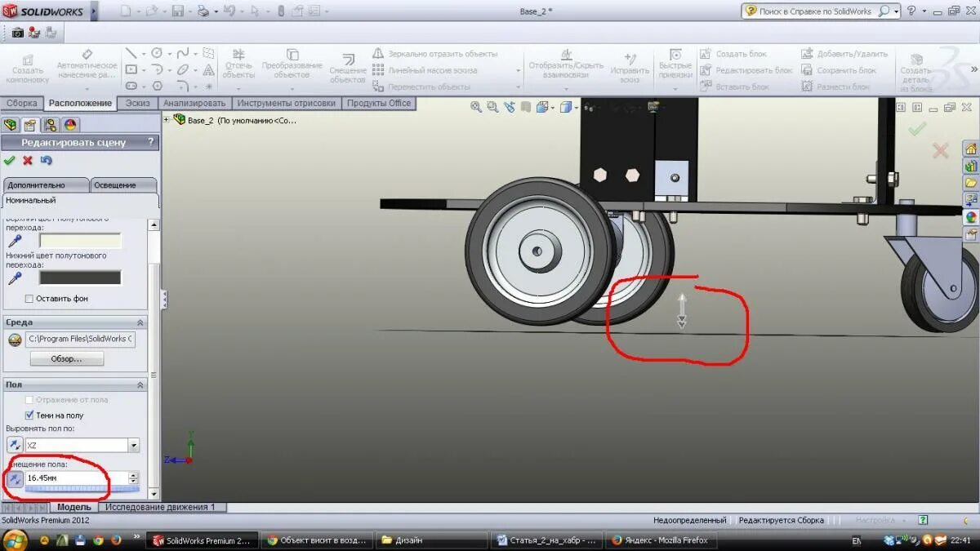Click the environment globe icon under Среда
The image size is (980, 551).
pyautogui.click(x=15, y=339)
